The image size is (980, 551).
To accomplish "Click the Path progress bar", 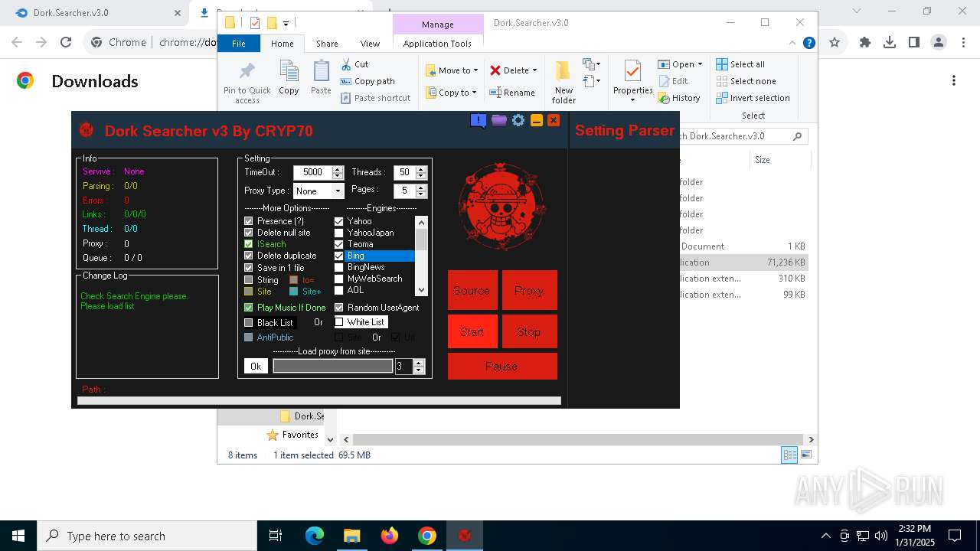I will (319, 400).
